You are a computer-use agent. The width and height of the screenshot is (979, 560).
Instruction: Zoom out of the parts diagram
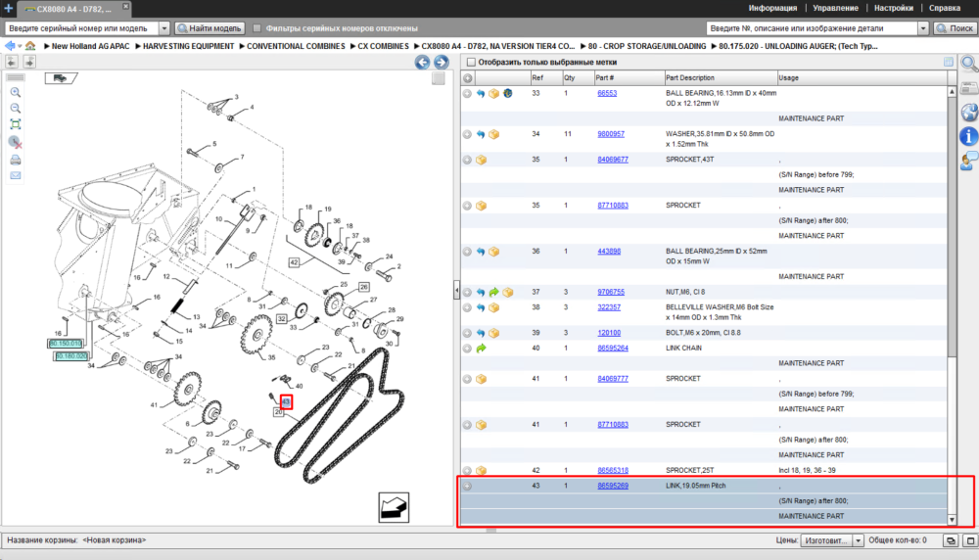[x=16, y=108]
